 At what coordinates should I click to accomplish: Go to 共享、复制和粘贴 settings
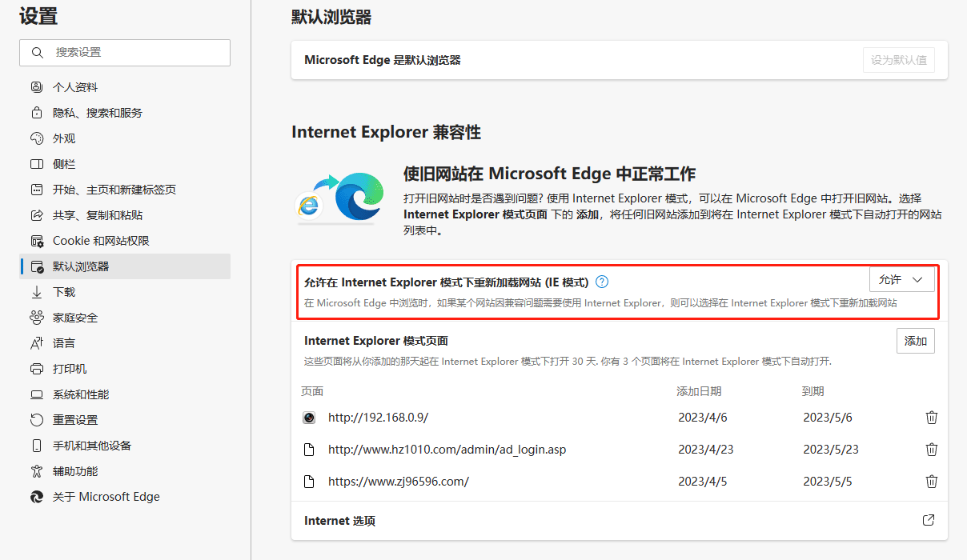tap(125, 215)
